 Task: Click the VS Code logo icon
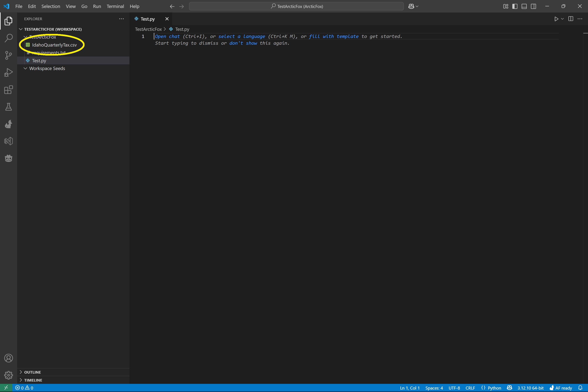[7, 6]
